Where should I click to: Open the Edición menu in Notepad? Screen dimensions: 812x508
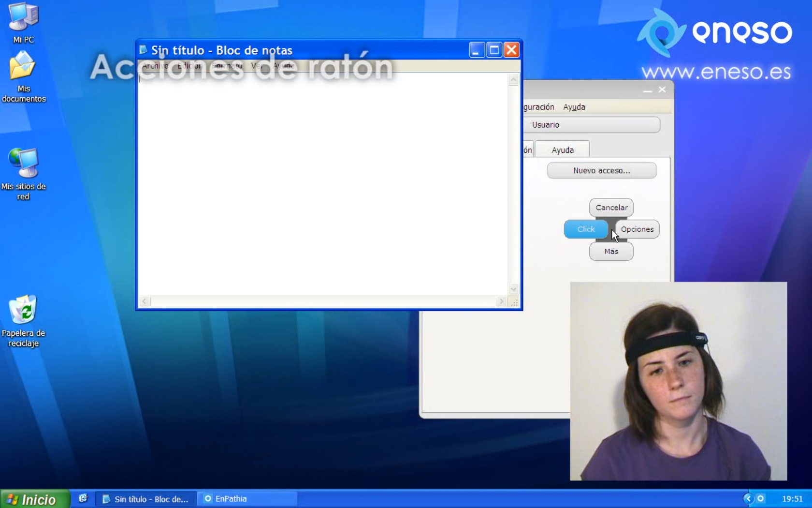coord(189,66)
